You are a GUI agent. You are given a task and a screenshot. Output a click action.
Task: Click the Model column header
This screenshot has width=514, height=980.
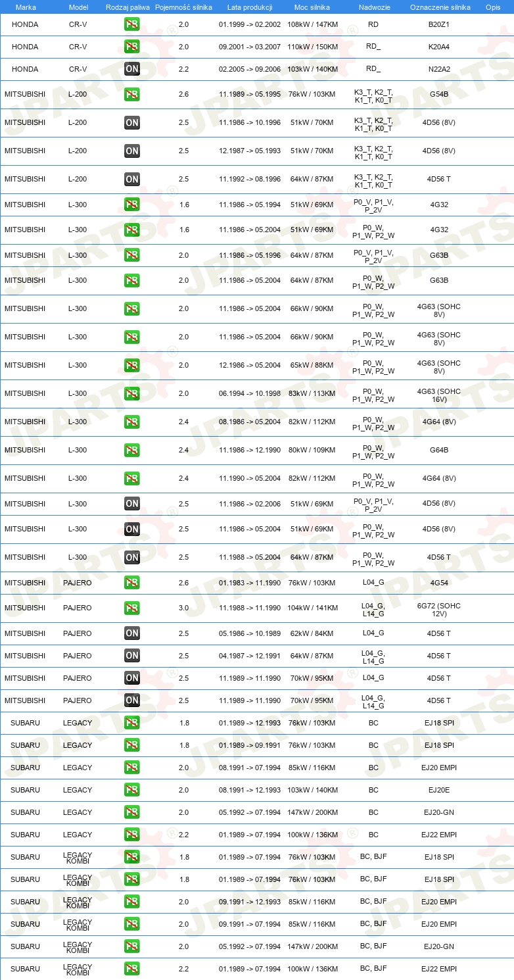[x=78, y=7]
